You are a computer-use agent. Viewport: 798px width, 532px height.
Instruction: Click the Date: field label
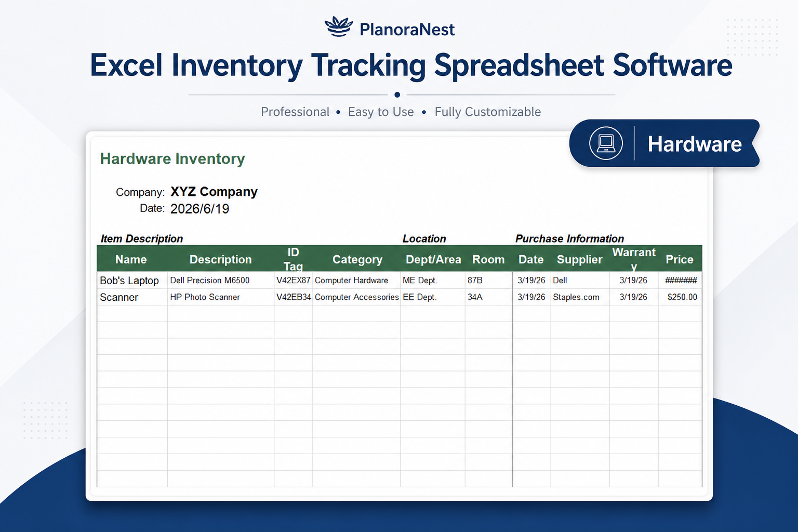[152, 208]
